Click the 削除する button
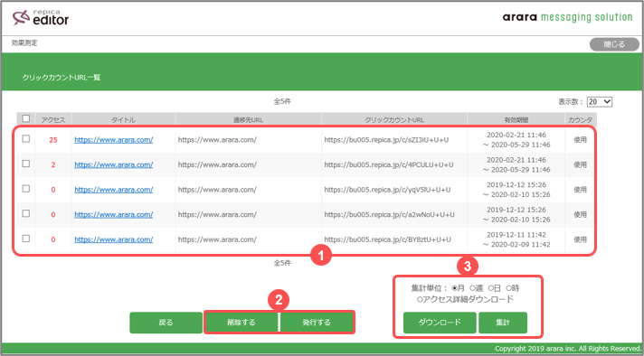644x356 pixels. [241, 323]
